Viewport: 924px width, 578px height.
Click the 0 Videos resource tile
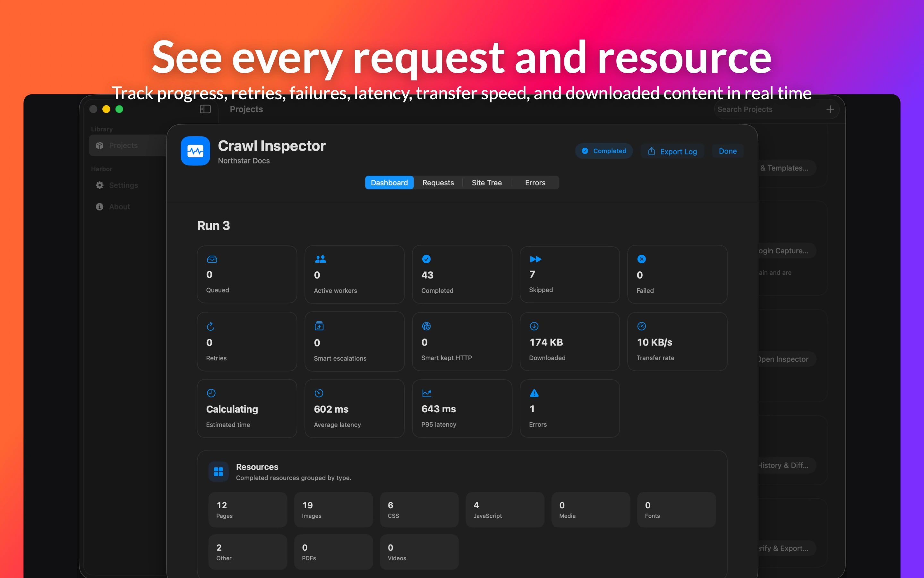pos(419,552)
